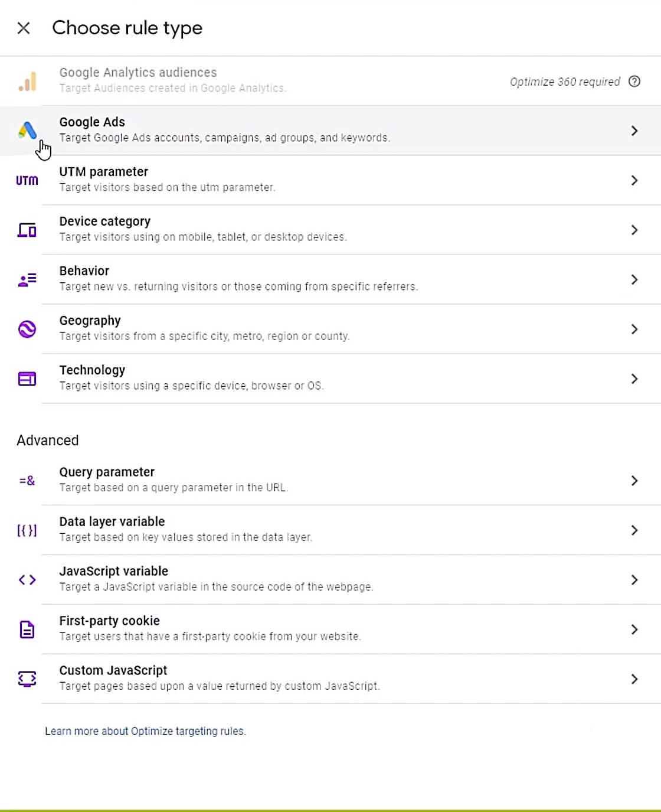
Task: Expand the Geography rule chevron
Action: (634, 329)
